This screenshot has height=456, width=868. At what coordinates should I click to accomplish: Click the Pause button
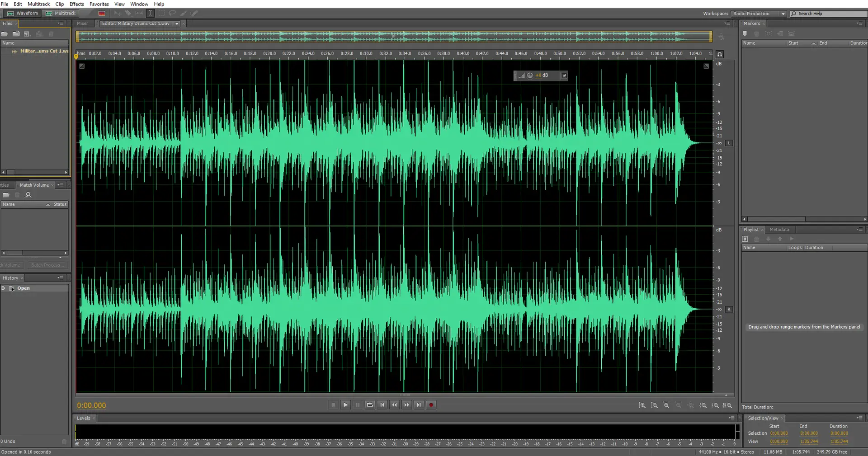(x=358, y=405)
